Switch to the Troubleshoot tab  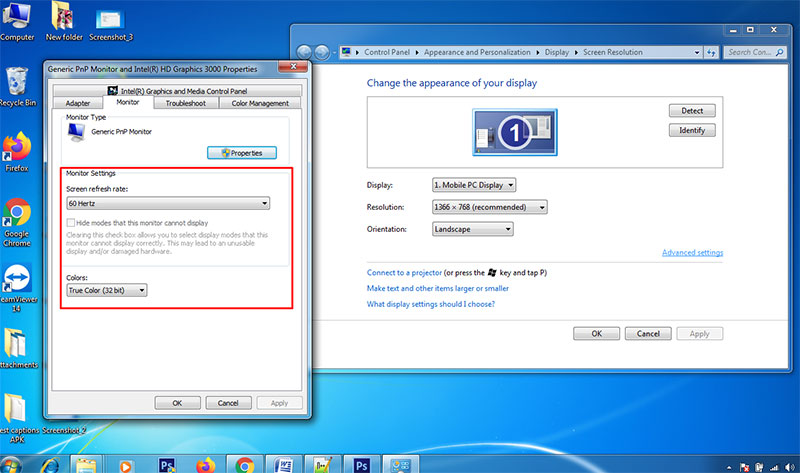click(x=185, y=103)
